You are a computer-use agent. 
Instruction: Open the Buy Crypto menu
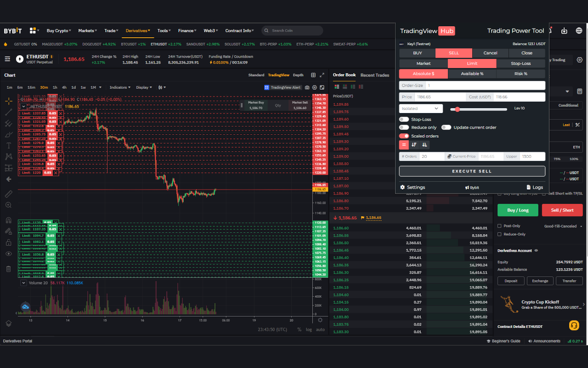(x=59, y=31)
